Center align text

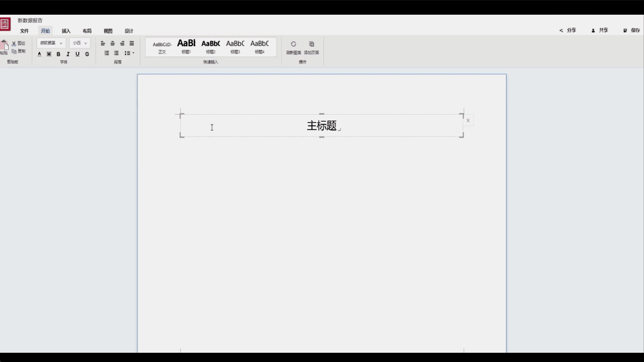tap(112, 43)
